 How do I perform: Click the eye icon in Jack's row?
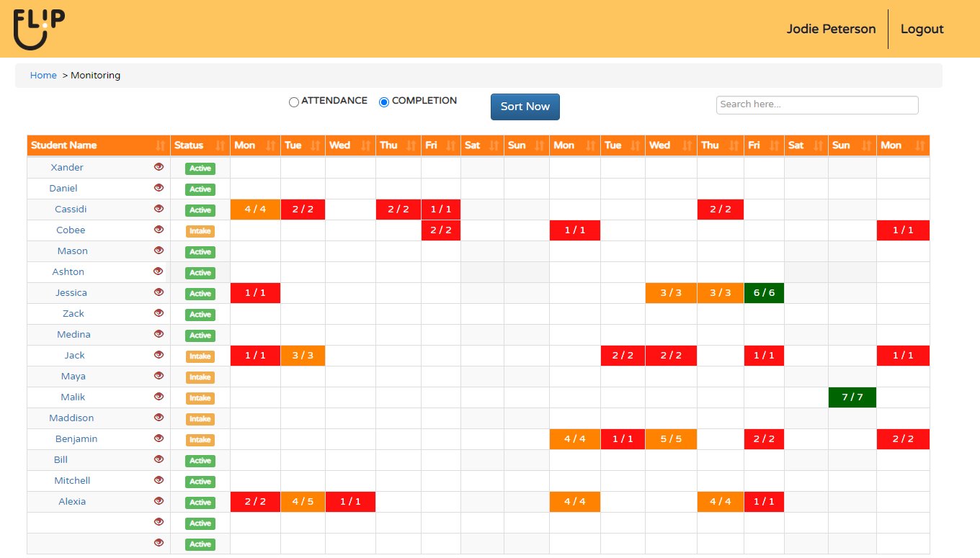pyautogui.click(x=159, y=355)
